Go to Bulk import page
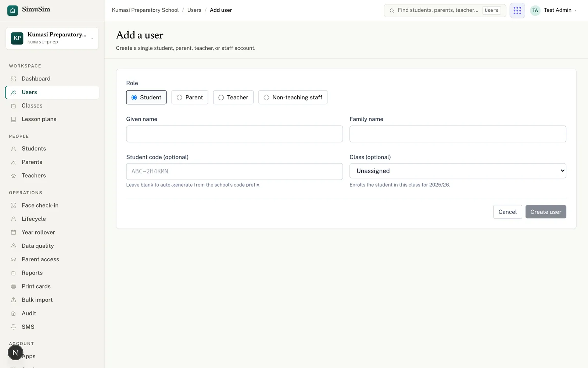Image resolution: width=588 pixels, height=368 pixels. 52,300
